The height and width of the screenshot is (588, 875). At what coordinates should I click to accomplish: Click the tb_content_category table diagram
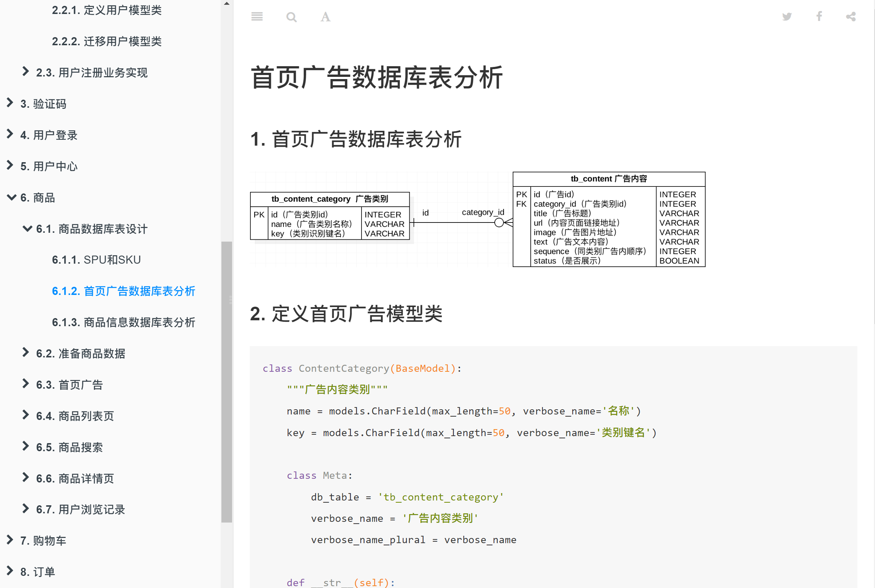(x=330, y=216)
